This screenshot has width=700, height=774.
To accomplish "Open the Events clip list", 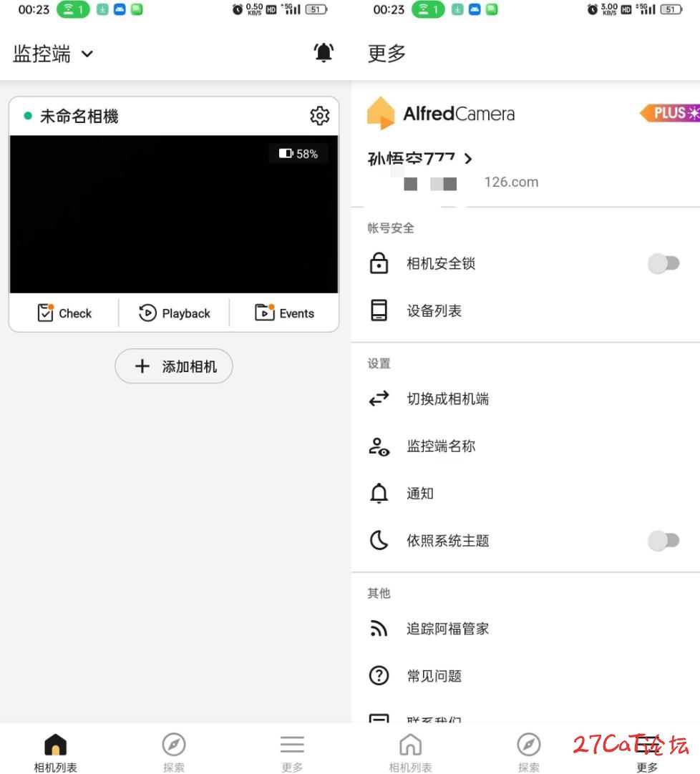I will [285, 313].
